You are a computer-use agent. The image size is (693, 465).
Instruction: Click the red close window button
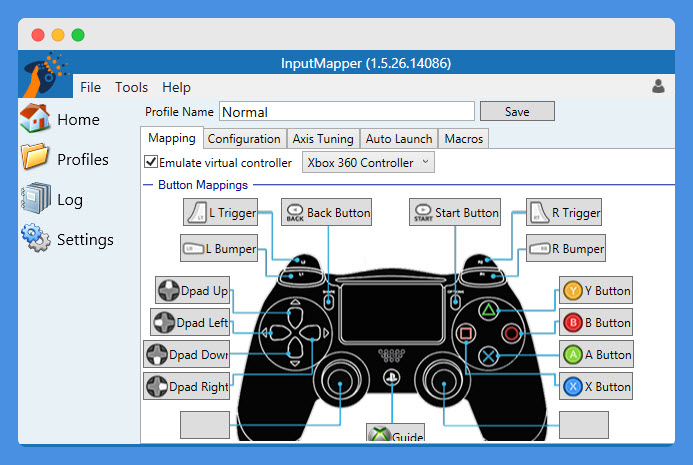[38, 34]
